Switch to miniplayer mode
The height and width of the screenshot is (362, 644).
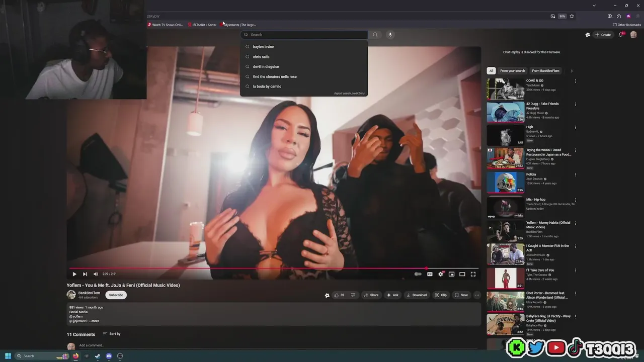tap(451, 274)
